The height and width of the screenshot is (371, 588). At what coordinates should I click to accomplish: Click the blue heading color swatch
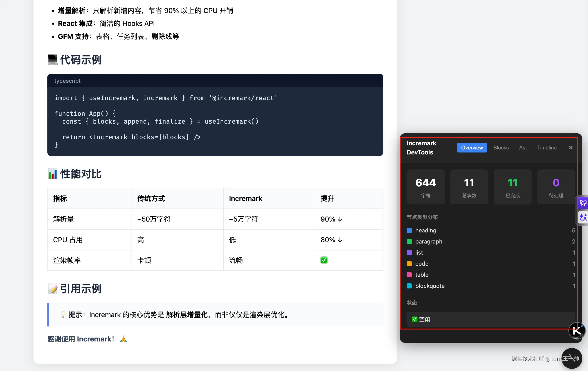pos(409,230)
